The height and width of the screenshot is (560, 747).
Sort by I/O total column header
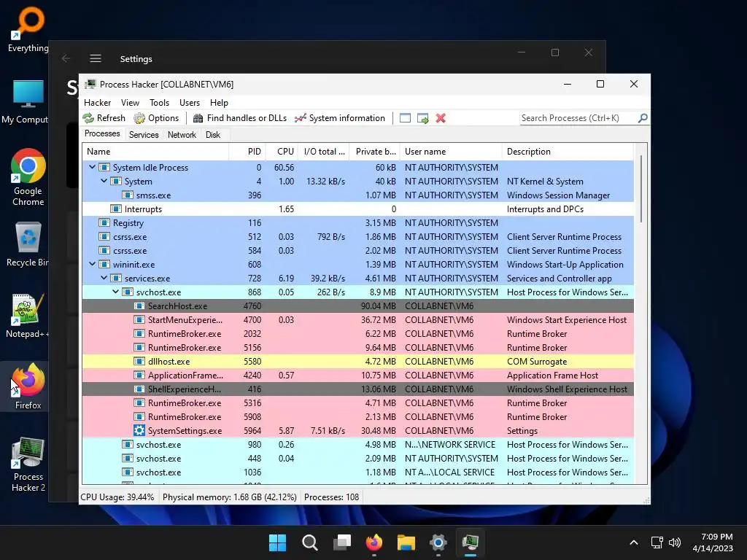tap(324, 152)
